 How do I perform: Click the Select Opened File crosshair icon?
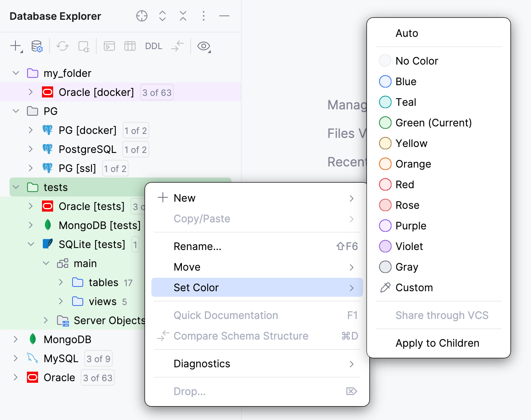click(x=142, y=16)
